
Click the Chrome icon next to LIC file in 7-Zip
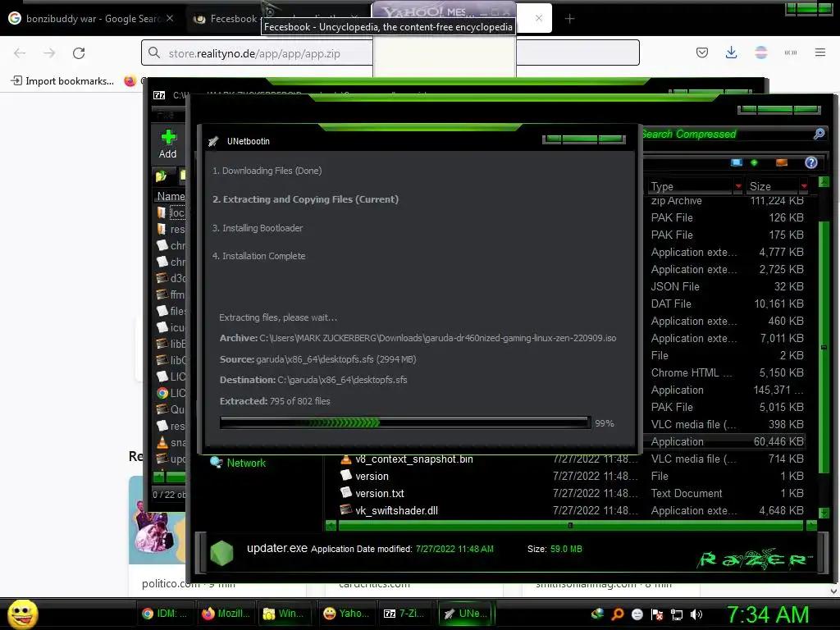[x=162, y=393]
